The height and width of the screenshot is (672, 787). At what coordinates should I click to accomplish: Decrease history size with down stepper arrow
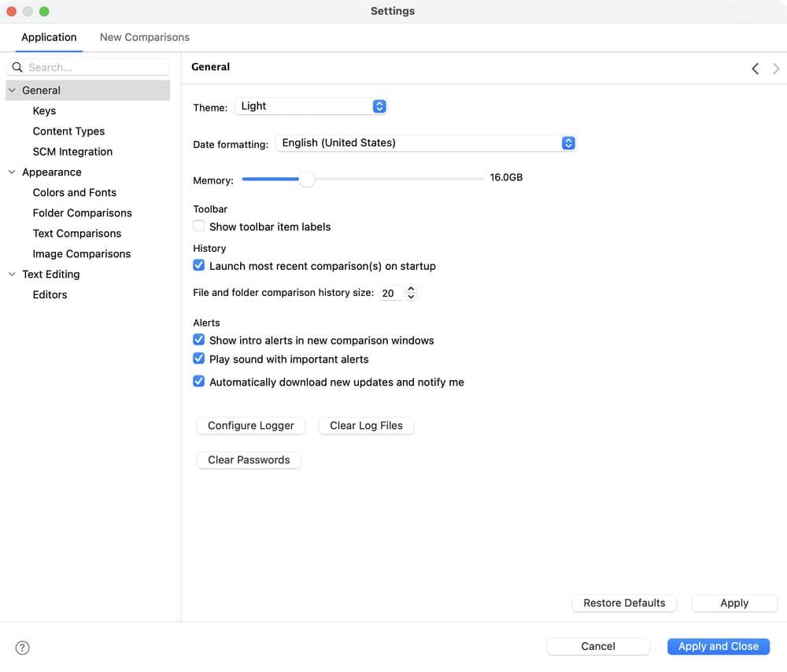pyautogui.click(x=411, y=297)
